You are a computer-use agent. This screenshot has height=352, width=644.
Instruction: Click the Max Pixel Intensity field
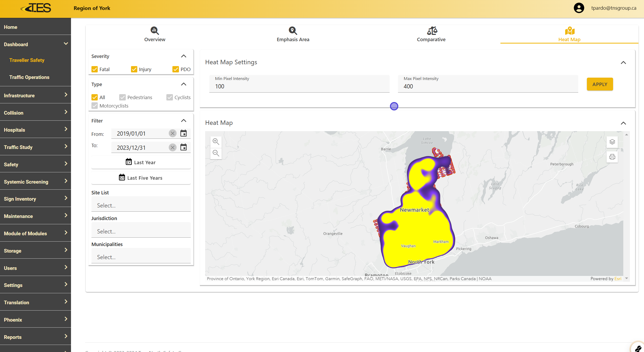488,86
